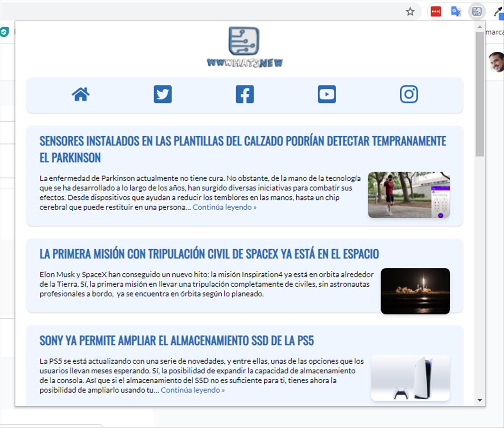Click the popup scrollbar up arrow
504x428 pixels.
[480, 26]
